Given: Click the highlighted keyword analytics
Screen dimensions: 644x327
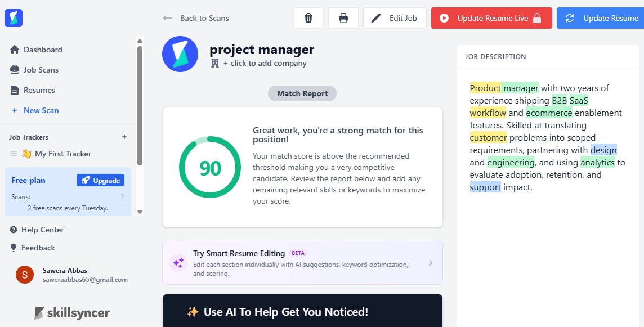Looking at the screenshot, I should pos(598,162).
